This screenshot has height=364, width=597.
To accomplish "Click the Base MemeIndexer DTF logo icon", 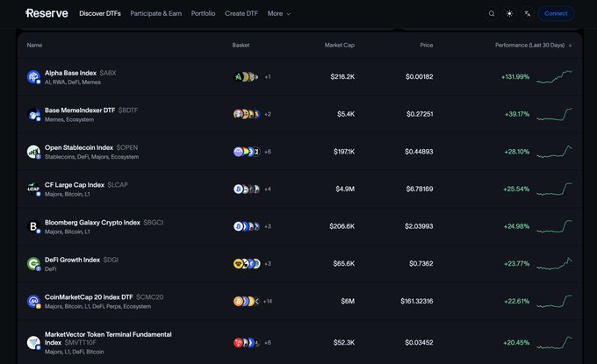I will tap(33, 114).
